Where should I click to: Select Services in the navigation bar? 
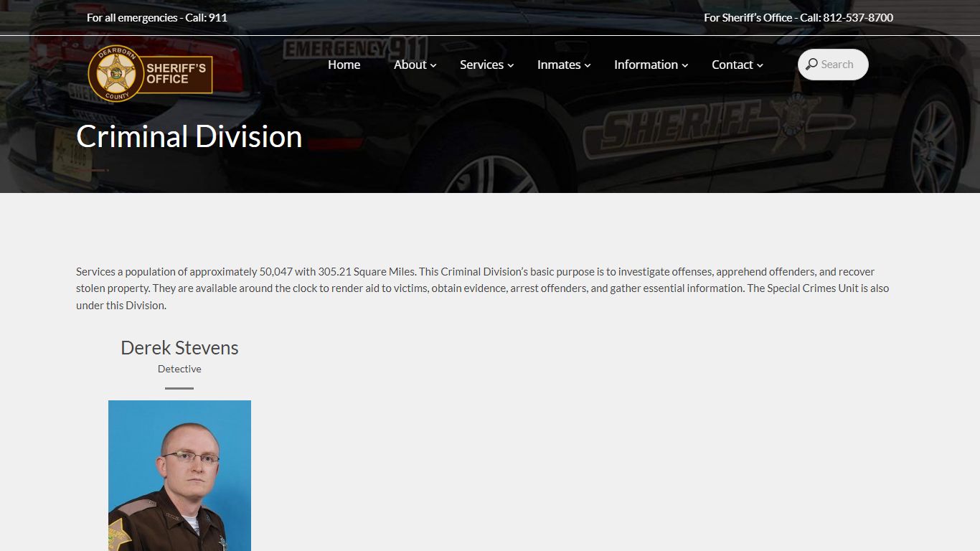click(481, 65)
